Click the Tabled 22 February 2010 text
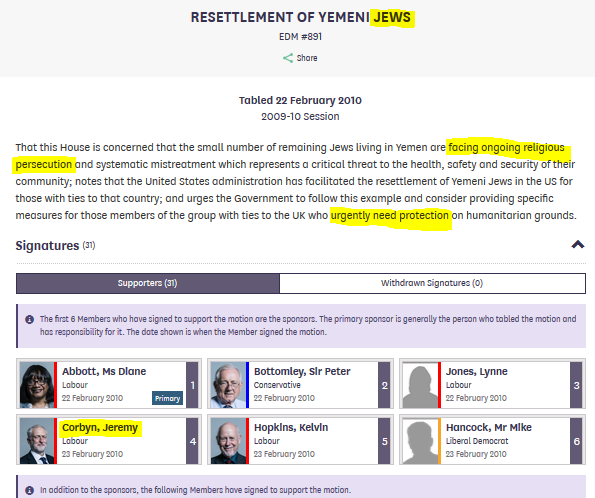 coord(300,100)
